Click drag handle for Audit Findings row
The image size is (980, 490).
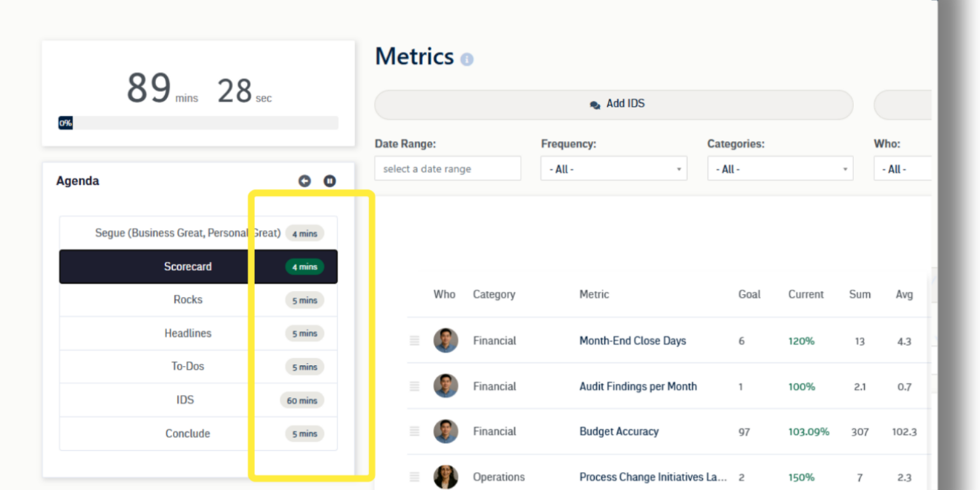pos(414,387)
